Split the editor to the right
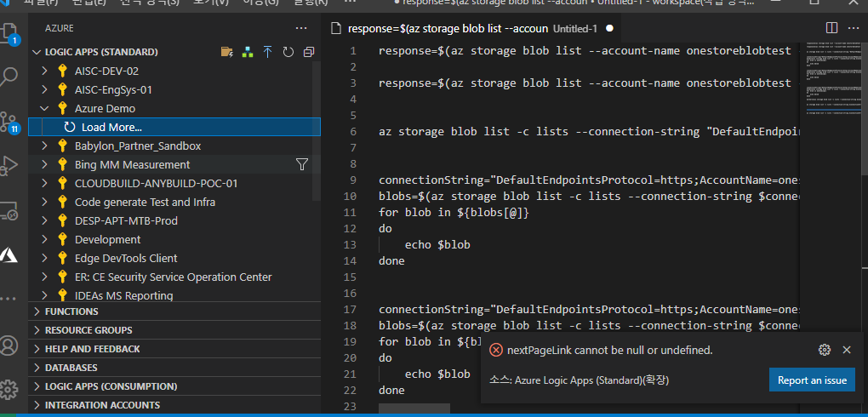 click(831, 28)
